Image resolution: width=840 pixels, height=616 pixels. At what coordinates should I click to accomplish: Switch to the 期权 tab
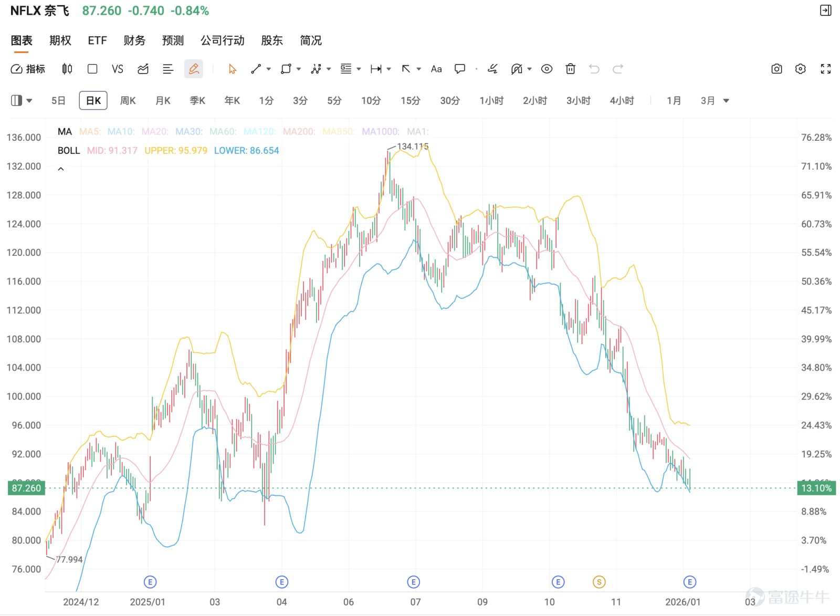(x=60, y=40)
